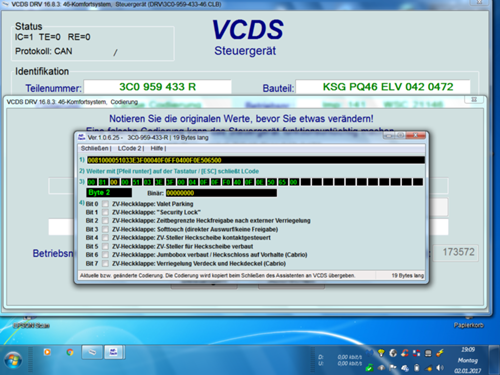Open the Schließen menu in LCode

(96, 148)
